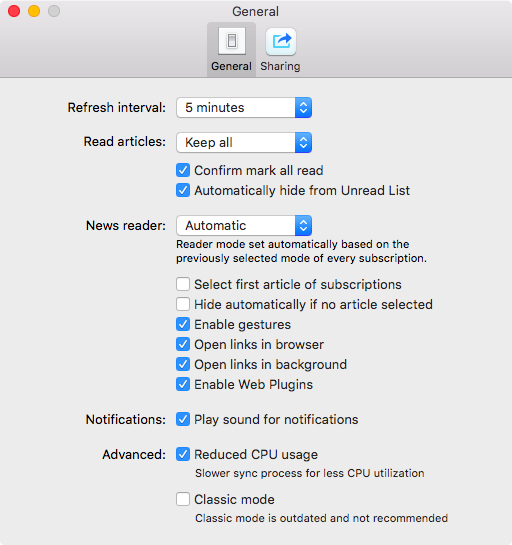Uncheck Open links in browser
Viewport: 512px width, 545px height.
(183, 344)
